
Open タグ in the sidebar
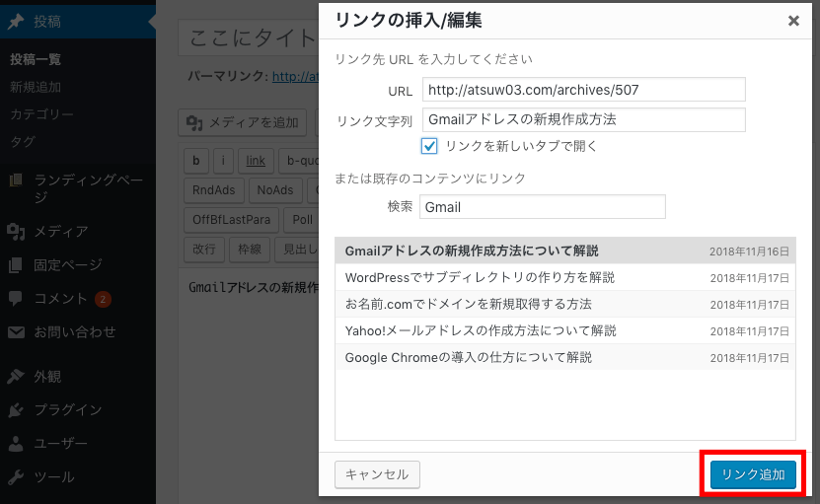[23, 141]
